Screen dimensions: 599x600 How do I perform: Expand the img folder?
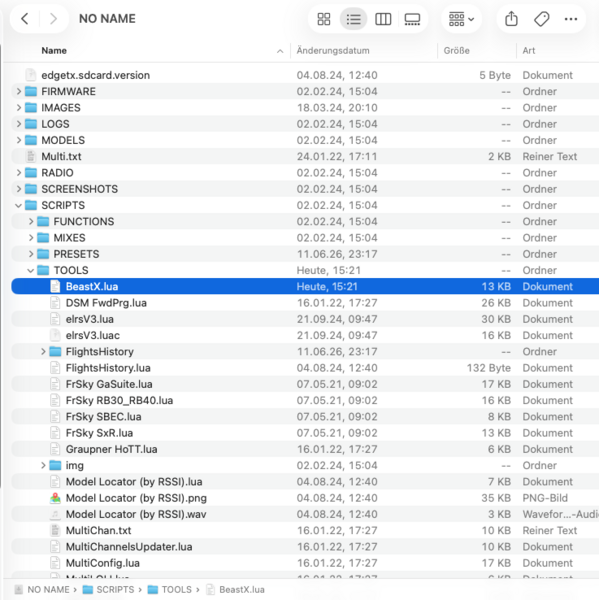43,465
